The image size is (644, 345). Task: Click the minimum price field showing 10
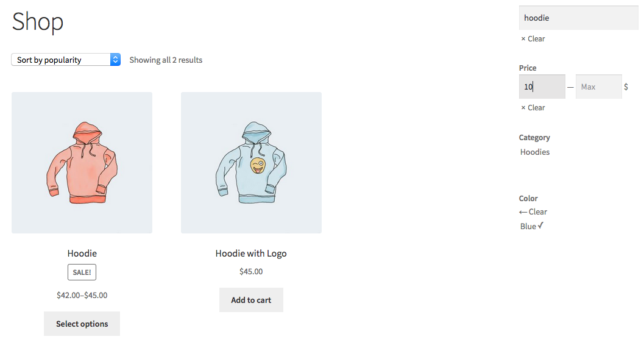pos(542,87)
